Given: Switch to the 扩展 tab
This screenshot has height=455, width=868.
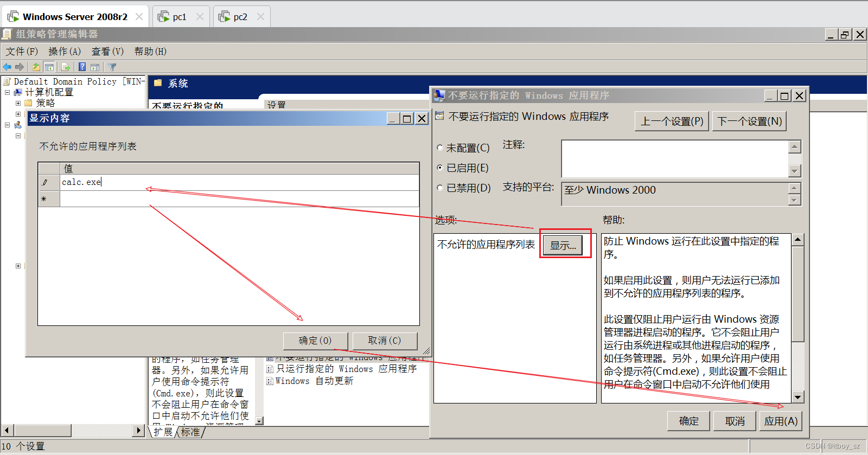Looking at the screenshot, I should 163,432.
